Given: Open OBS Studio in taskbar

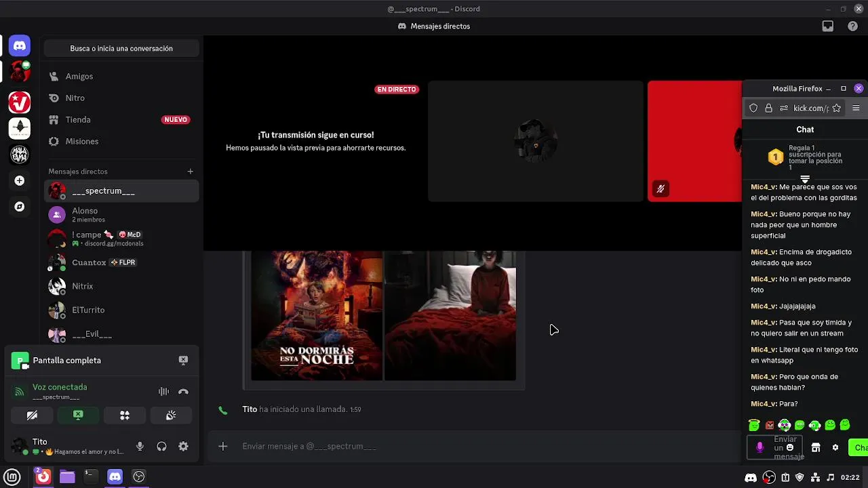Looking at the screenshot, I should click(x=139, y=476).
